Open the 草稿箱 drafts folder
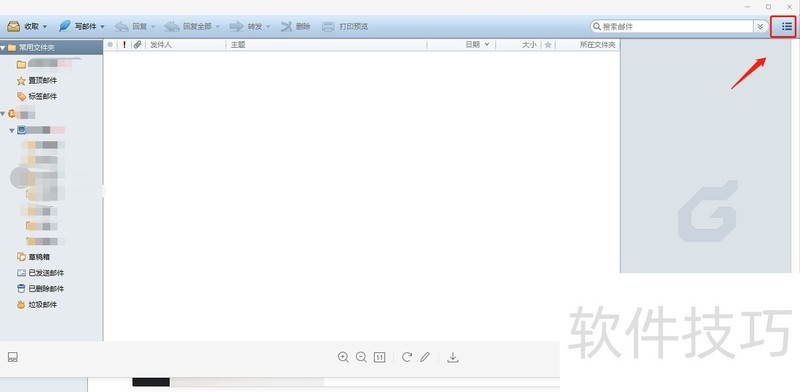This screenshot has height=392, width=800. [33, 257]
